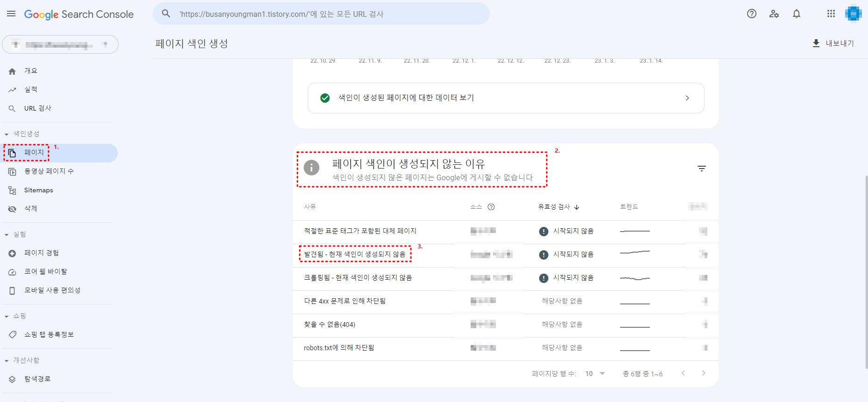
Task: Click the 개요 home icon
Action: [x=12, y=71]
